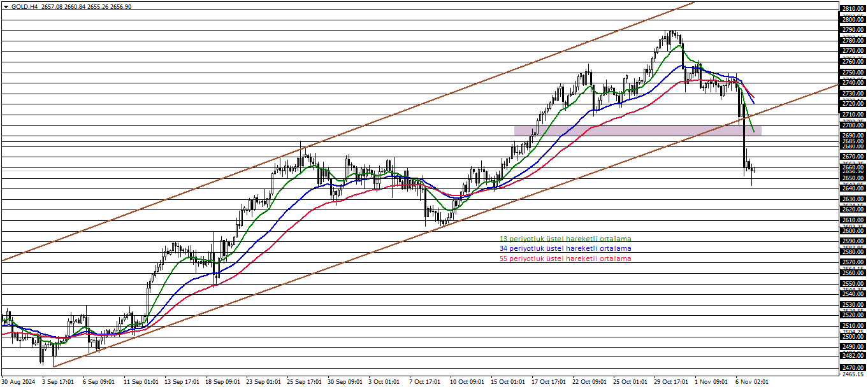Screen dimensions: 868x389
Task: Click the small triangle beside GOLD.H4
Action: (x=6, y=6)
